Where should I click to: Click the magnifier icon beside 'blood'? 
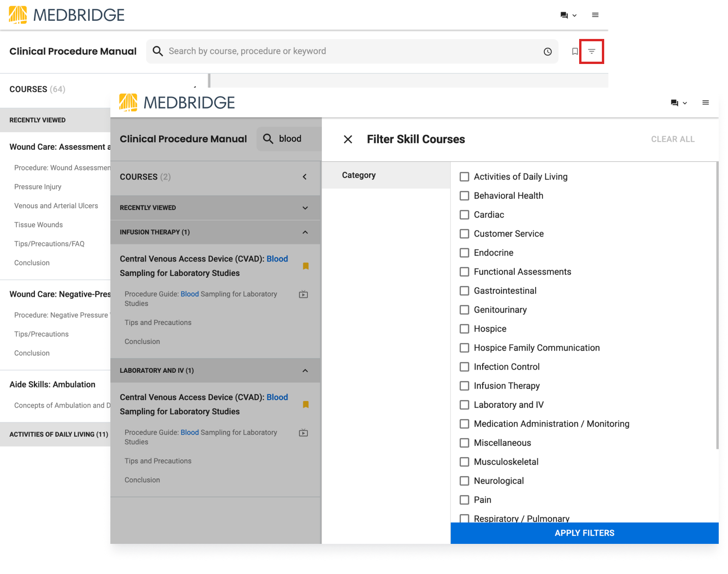(x=268, y=139)
